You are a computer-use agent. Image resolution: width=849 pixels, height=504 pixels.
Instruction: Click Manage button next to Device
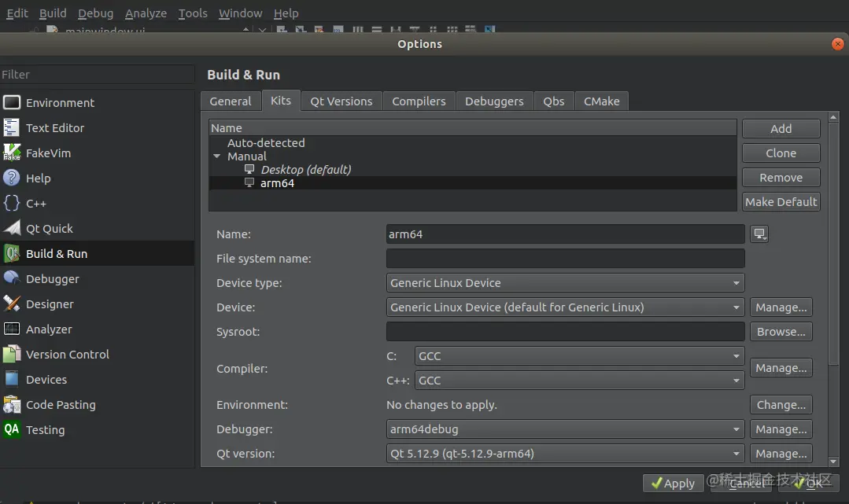781,307
